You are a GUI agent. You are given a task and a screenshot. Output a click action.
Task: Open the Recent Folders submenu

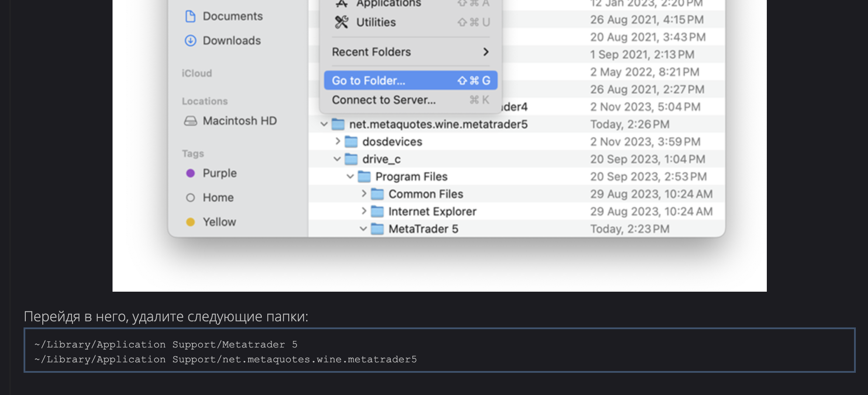(x=410, y=52)
